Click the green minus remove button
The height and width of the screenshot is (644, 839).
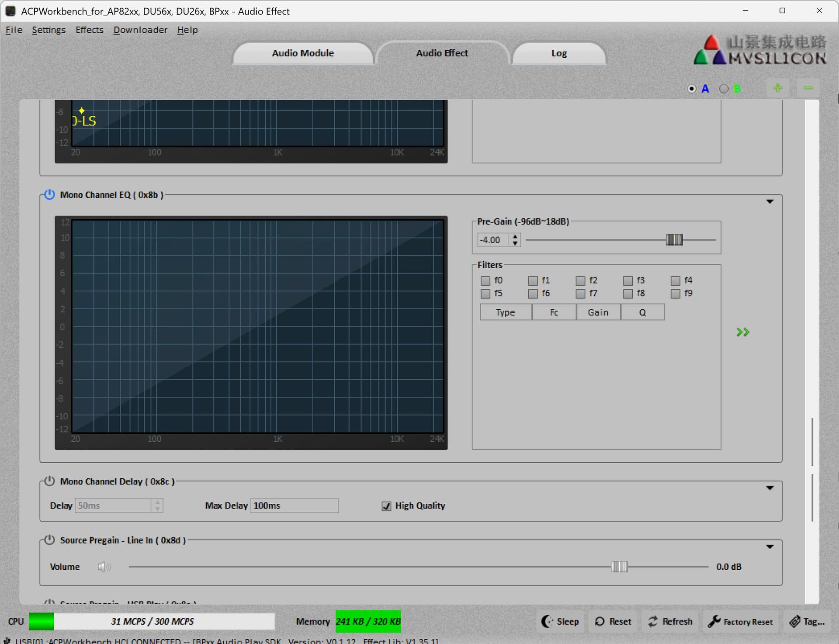coord(808,88)
